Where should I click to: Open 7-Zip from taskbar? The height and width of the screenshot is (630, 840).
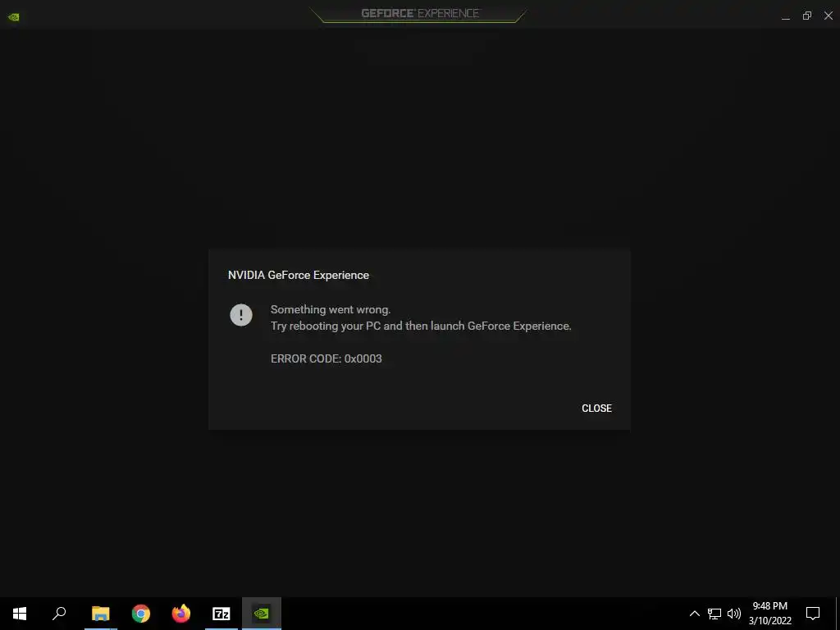(221, 614)
